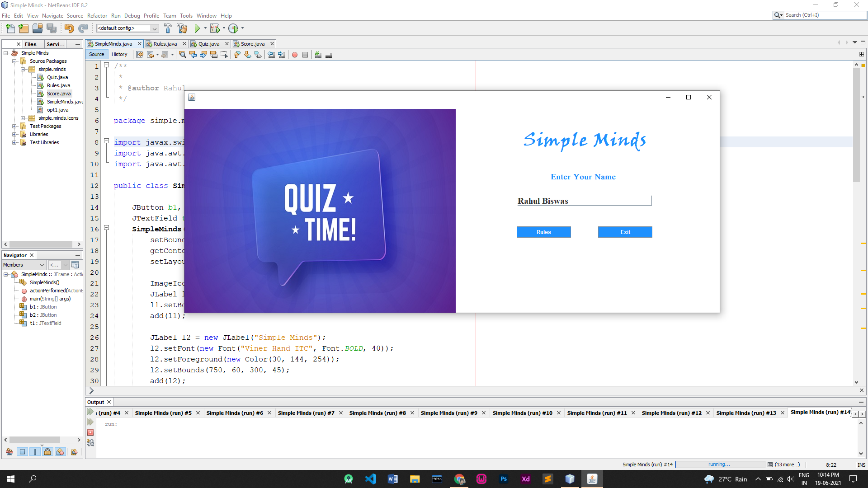Toggle Show Non-Public Members lock filter
The width and height of the screenshot is (868, 488).
(x=47, y=452)
